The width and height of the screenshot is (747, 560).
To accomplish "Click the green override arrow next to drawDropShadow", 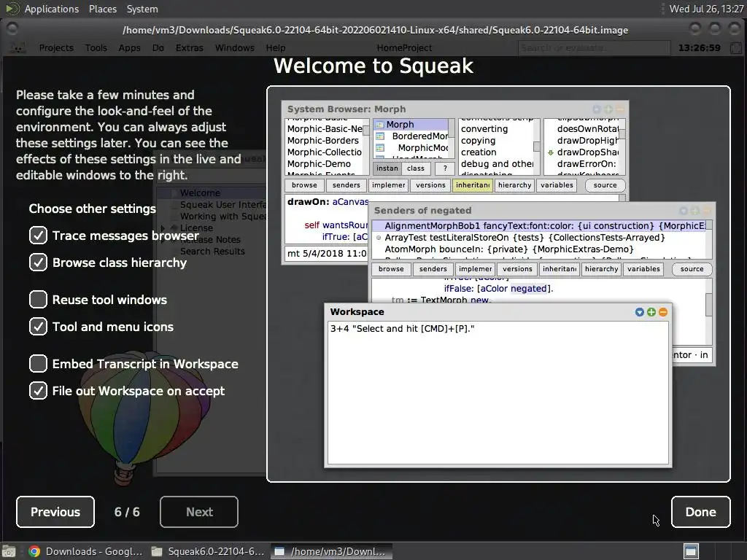I will coord(550,152).
